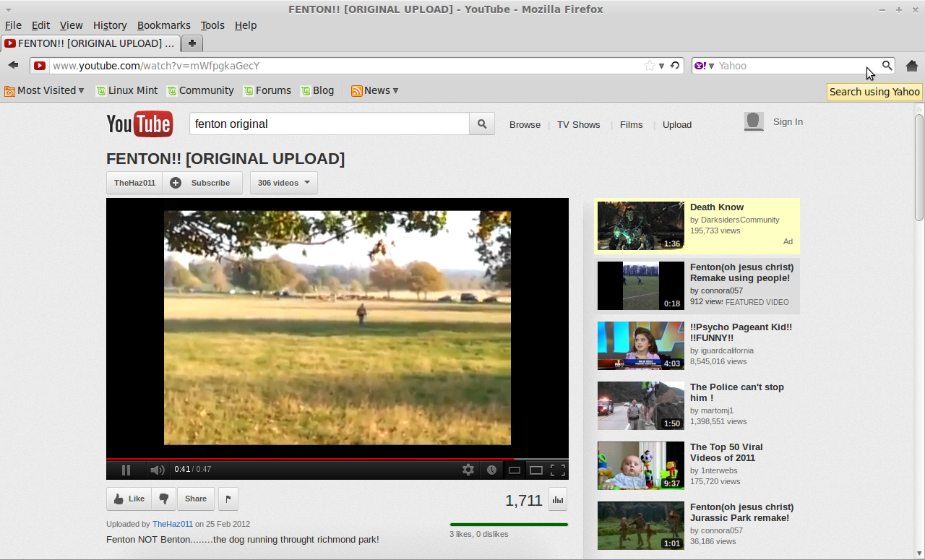Pause the video with the pause icon
Viewport: 925px width, 560px height.
[126, 470]
